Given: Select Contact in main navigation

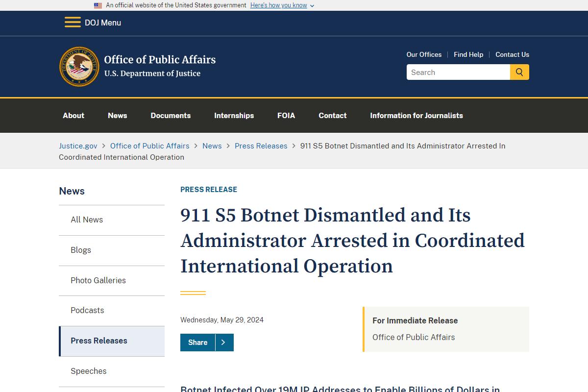Looking at the screenshot, I should point(332,116).
